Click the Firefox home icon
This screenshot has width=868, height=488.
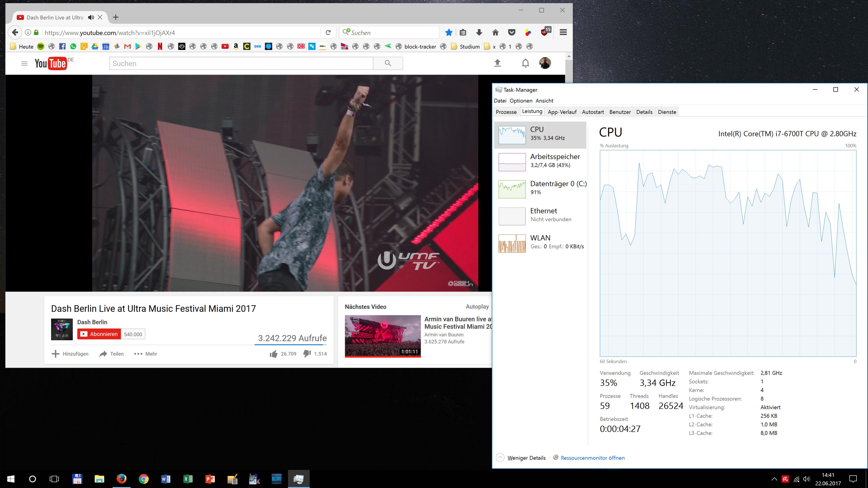(495, 32)
